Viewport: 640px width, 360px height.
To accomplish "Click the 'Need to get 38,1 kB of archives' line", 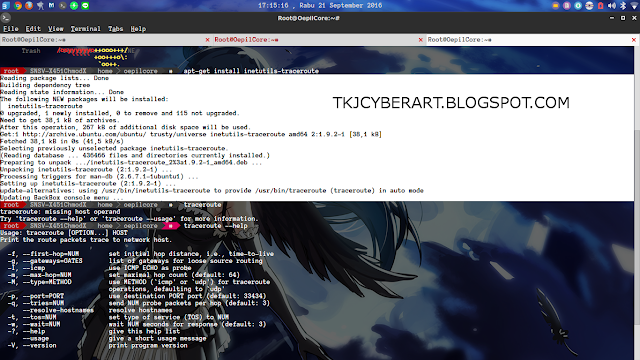I will coord(60,120).
